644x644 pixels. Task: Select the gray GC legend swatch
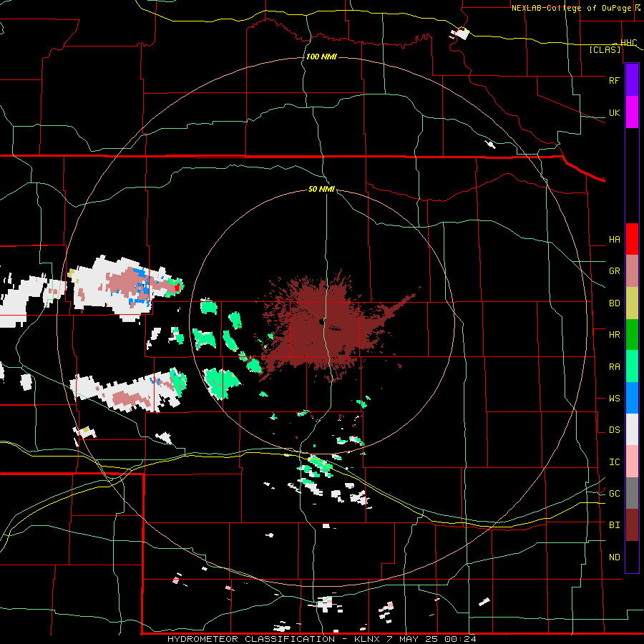[632, 493]
